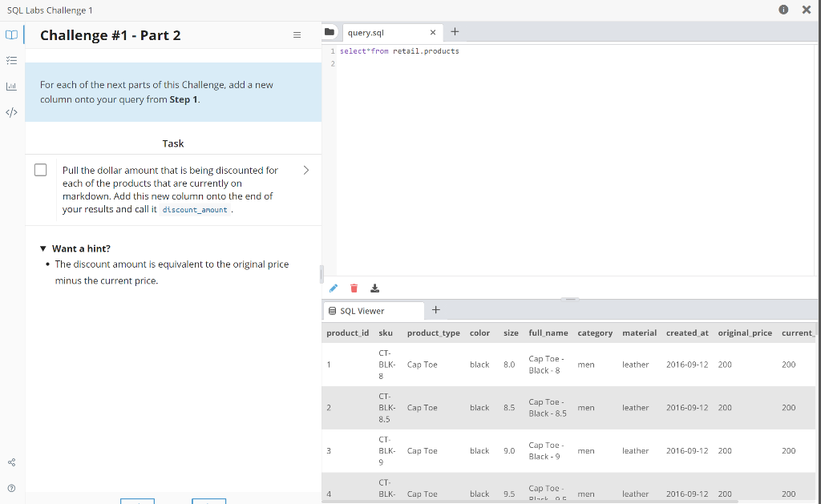The image size is (821, 504).
Task: Click the share icon in lower sidebar
Action: point(11,462)
